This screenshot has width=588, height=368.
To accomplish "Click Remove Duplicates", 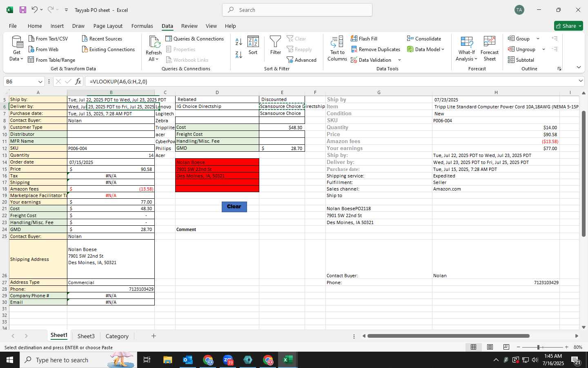I will click(x=376, y=49).
